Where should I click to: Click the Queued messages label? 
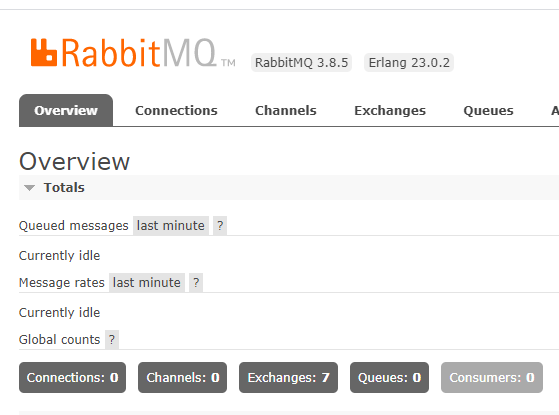coord(73,226)
